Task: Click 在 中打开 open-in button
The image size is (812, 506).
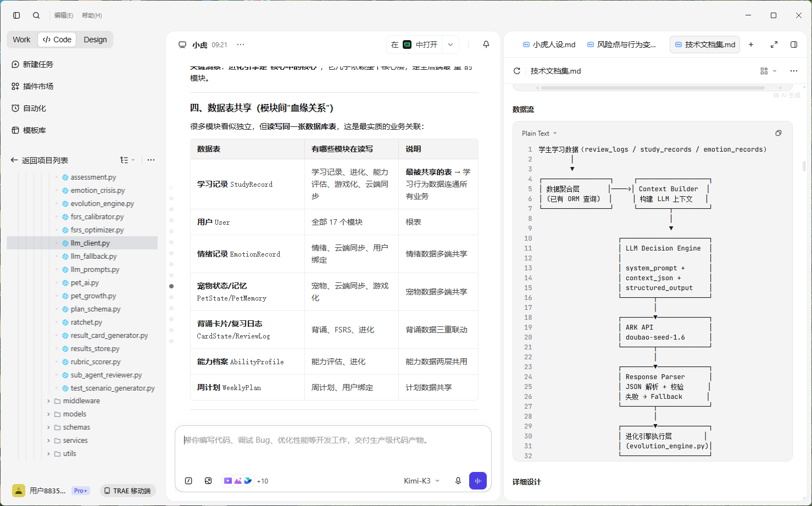Action: [x=414, y=45]
